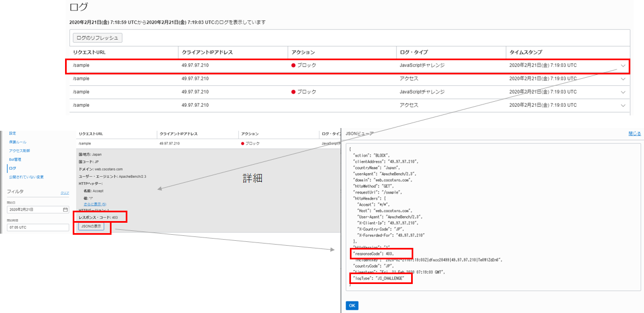Confirm the JSON viewer with OK
Screen dimensions: 644x313
point(352,305)
